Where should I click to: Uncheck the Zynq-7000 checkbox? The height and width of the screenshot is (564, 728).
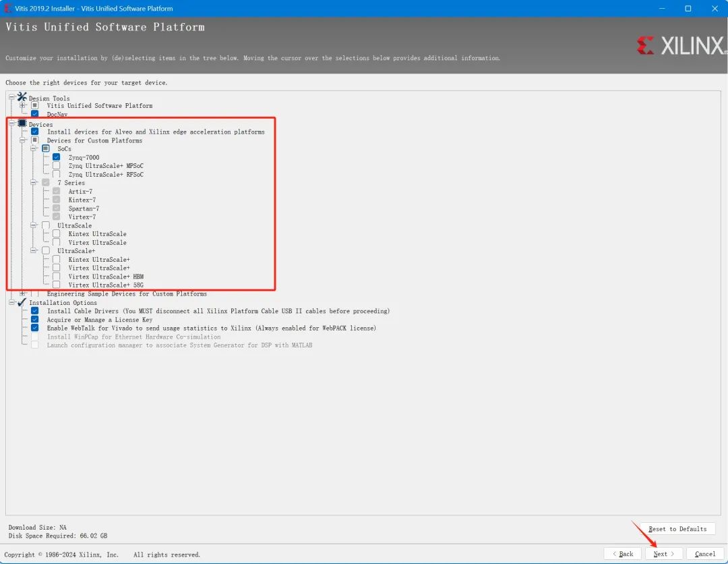click(x=56, y=157)
